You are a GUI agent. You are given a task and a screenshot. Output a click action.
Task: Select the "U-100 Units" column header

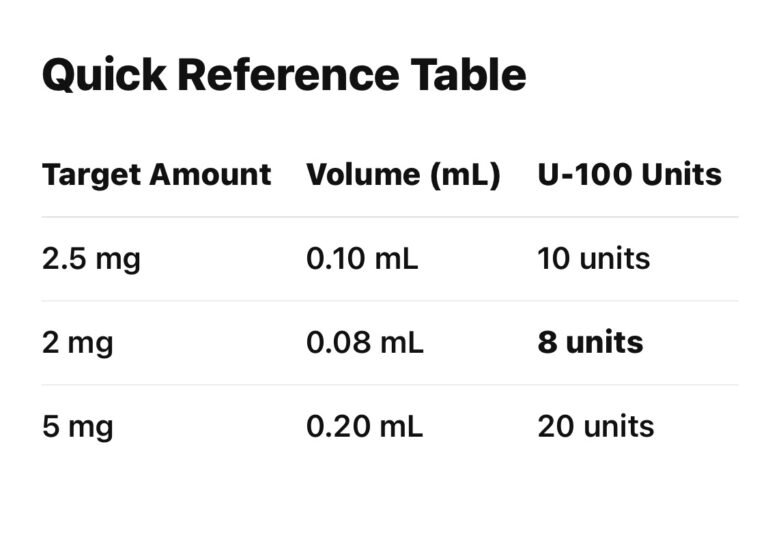(x=629, y=175)
